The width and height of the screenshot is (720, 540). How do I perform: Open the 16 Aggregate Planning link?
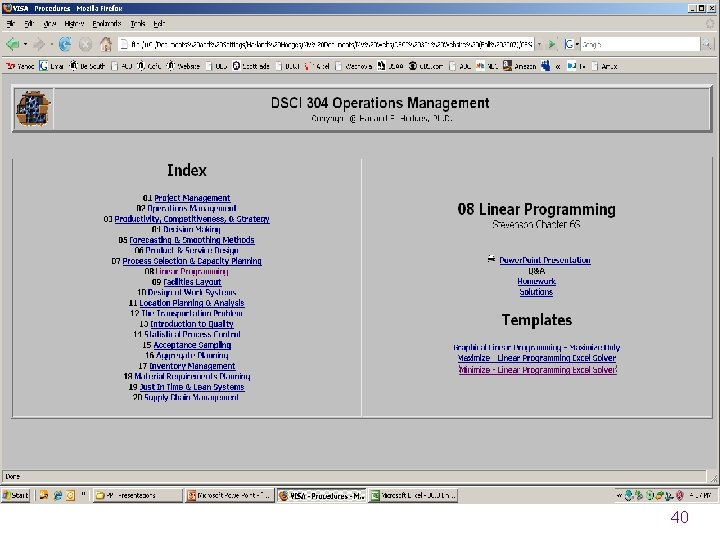[x=192, y=355]
